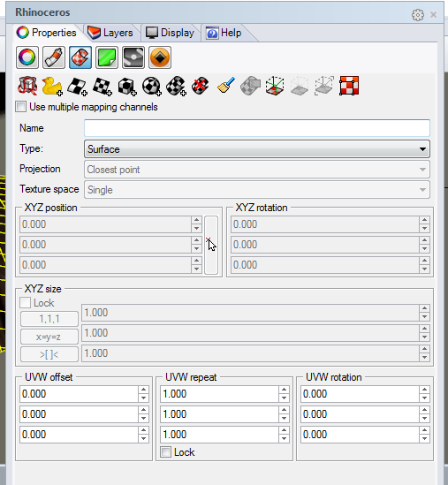
Task: Click the third UVW rotation value field
Action: tap(360, 435)
